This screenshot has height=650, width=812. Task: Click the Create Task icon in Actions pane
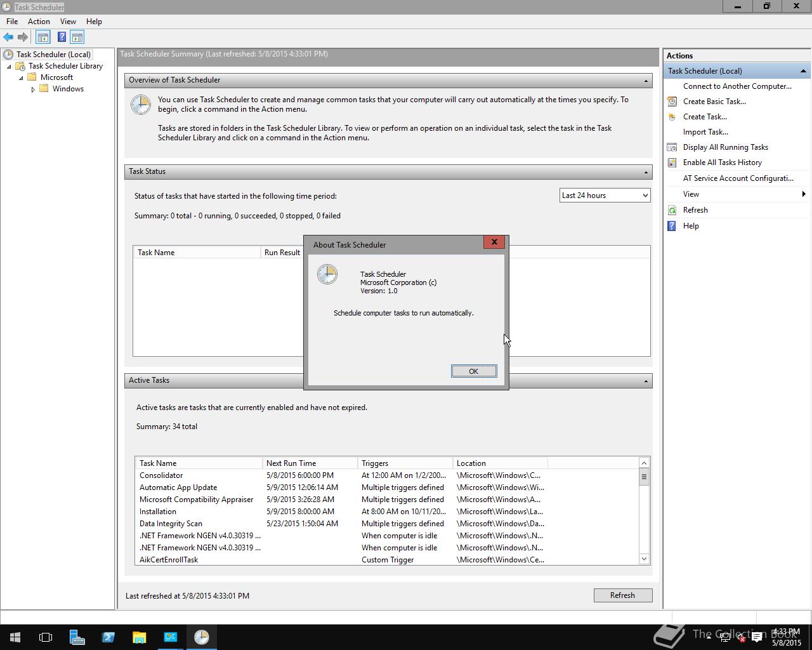click(672, 117)
